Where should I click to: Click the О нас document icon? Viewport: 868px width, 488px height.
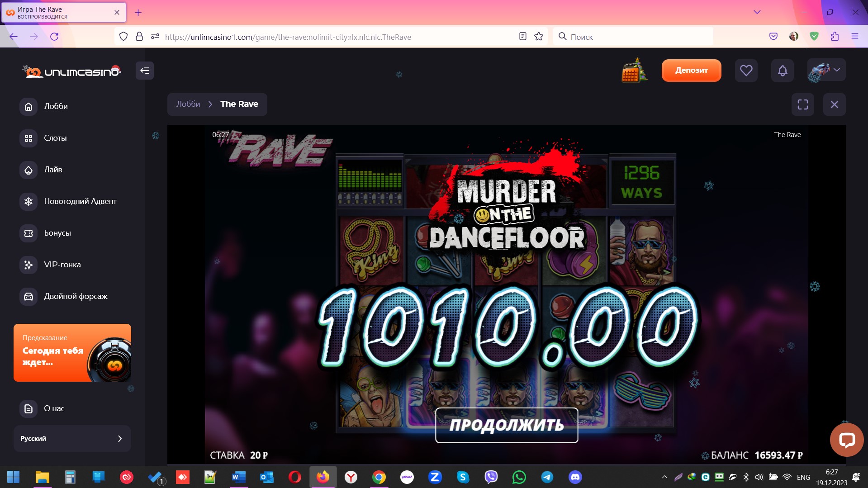click(28, 408)
